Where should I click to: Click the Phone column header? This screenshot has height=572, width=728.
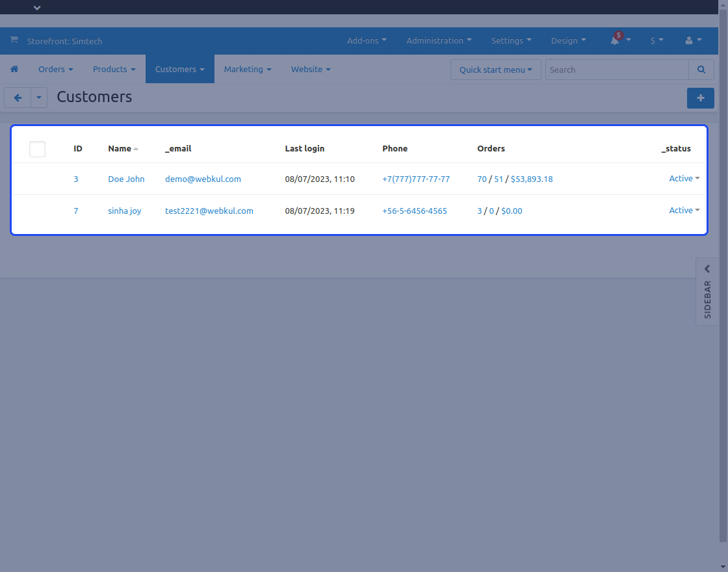tap(395, 149)
